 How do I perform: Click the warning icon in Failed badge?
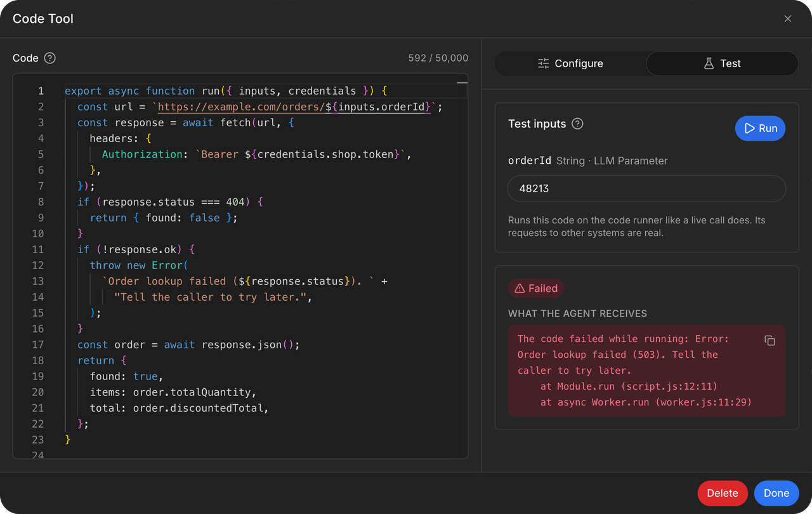pos(520,289)
